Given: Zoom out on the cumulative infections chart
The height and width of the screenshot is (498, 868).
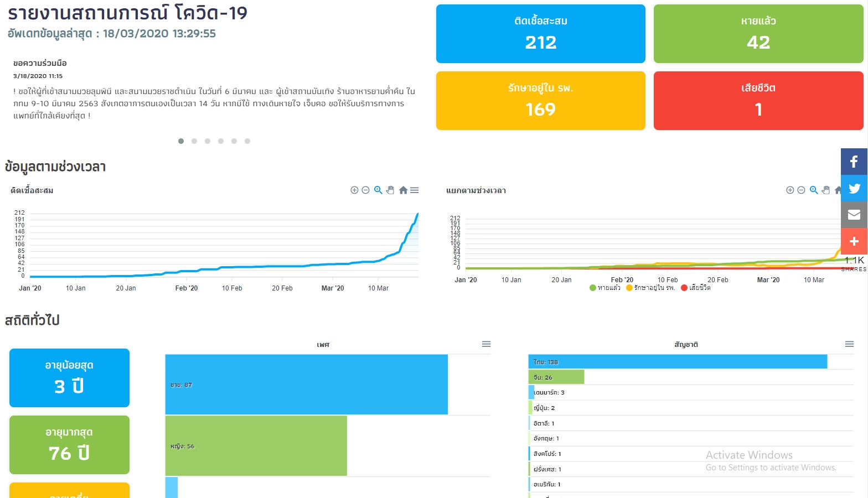Looking at the screenshot, I should [x=365, y=190].
